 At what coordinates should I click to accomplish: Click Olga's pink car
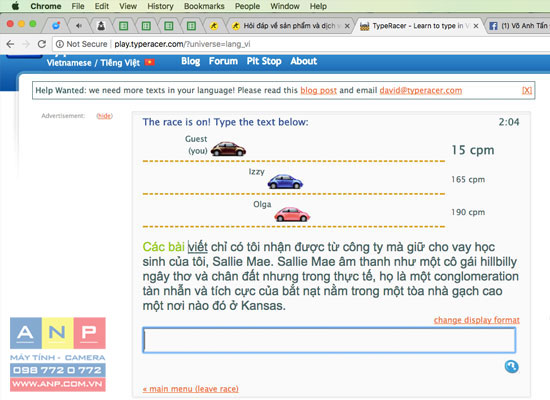292,214
